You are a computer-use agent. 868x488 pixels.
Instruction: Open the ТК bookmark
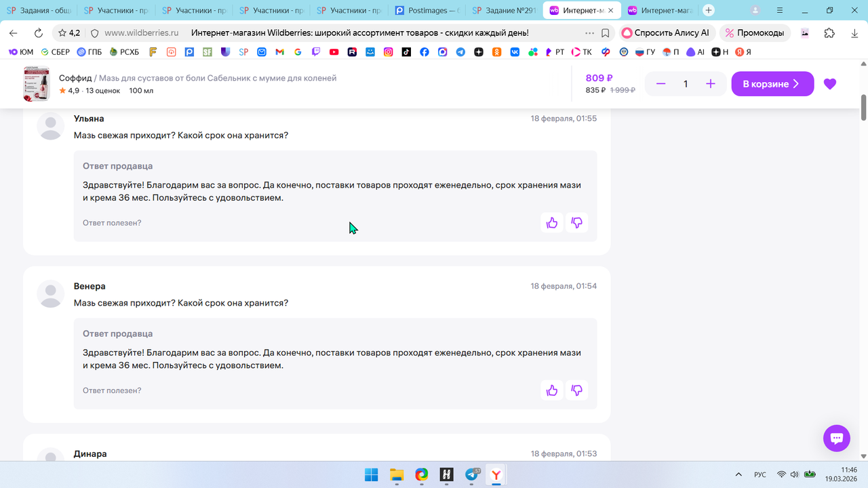click(582, 52)
